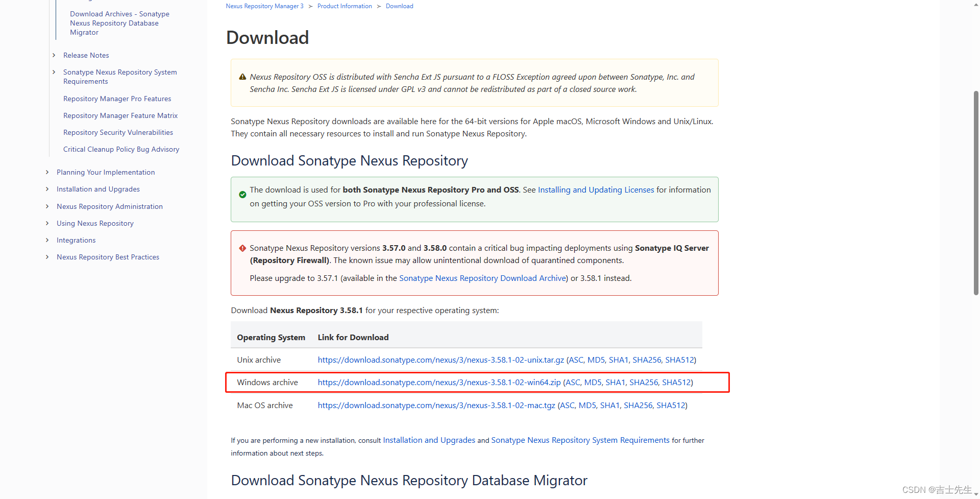Expand Installation and Upgrades chevron in sidebar
The height and width of the screenshot is (499, 980).
tap(47, 189)
